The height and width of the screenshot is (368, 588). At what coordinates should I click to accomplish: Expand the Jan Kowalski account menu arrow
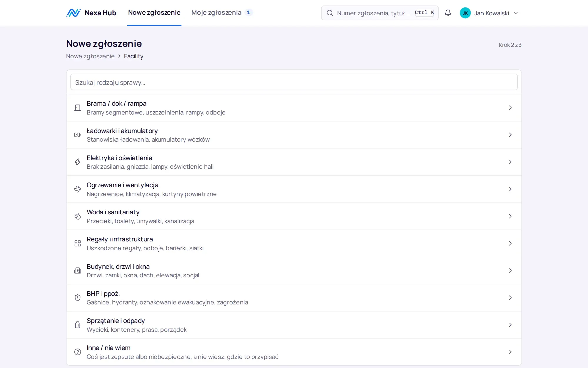(x=516, y=13)
